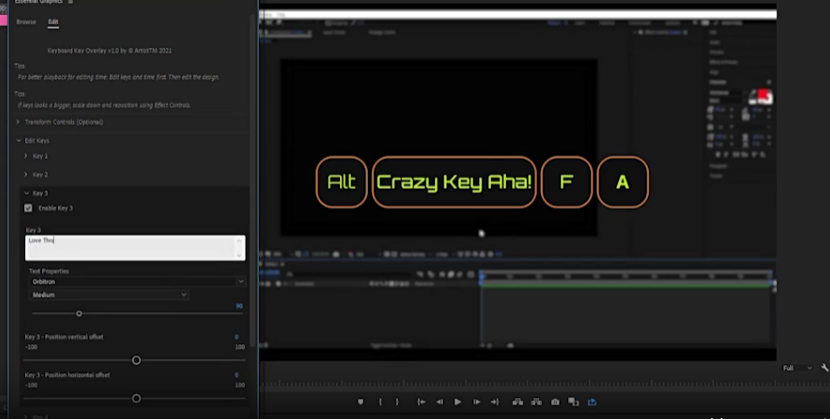830x419 pixels.
Task: Open the Medium font weight dropdown
Action: click(108, 295)
